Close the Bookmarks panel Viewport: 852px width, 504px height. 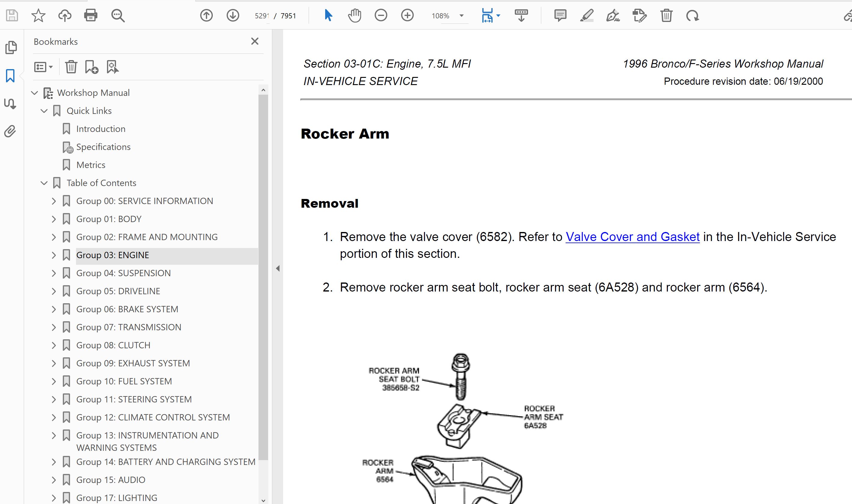point(255,41)
